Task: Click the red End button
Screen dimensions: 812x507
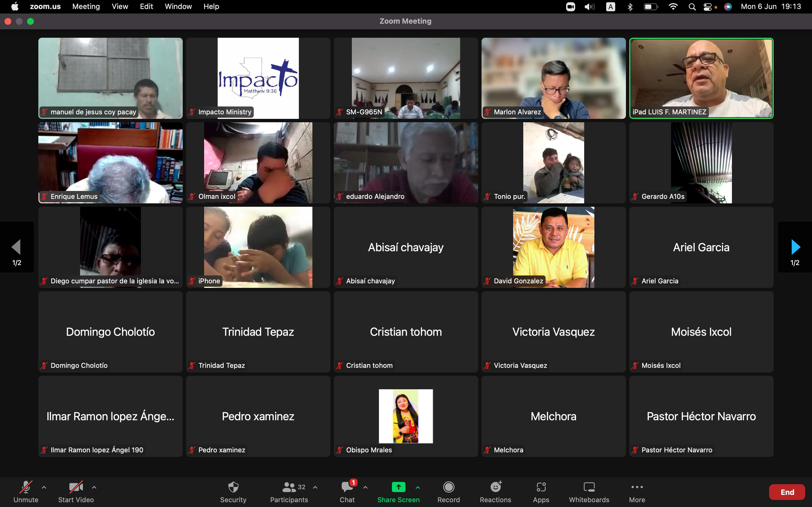Action: (x=787, y=492)
